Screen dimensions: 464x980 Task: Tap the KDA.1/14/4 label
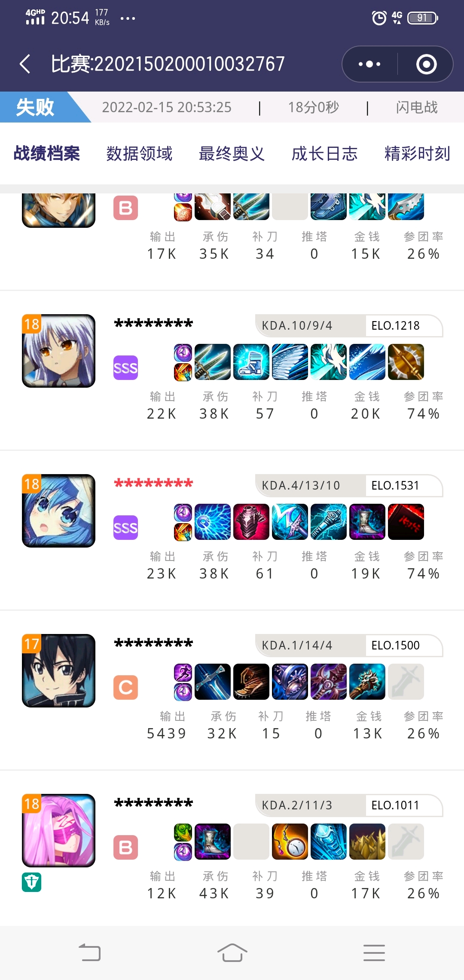tap(297, 645)
